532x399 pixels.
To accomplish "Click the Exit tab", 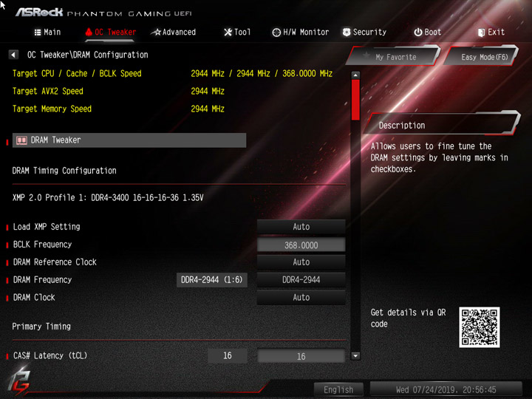I will 491,33.
